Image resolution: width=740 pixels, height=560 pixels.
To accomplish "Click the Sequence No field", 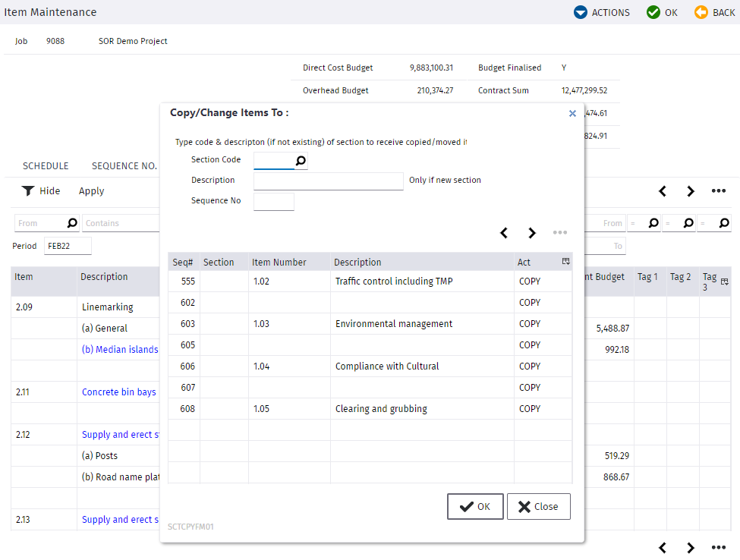I will [274, 201].
